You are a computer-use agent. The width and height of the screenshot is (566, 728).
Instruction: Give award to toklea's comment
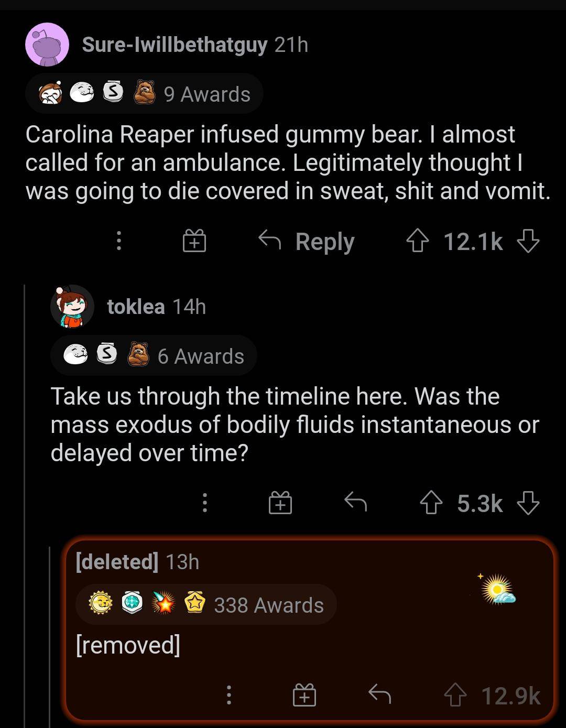[x=280, y=504]
